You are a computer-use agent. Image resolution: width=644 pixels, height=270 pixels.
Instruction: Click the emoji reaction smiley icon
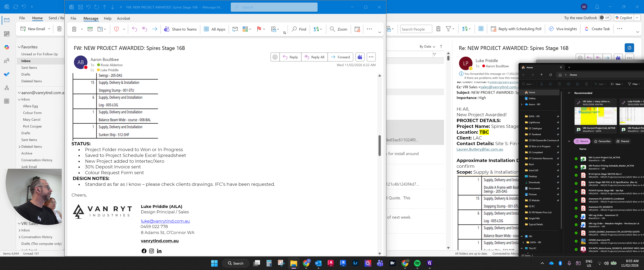click(275, 57)
